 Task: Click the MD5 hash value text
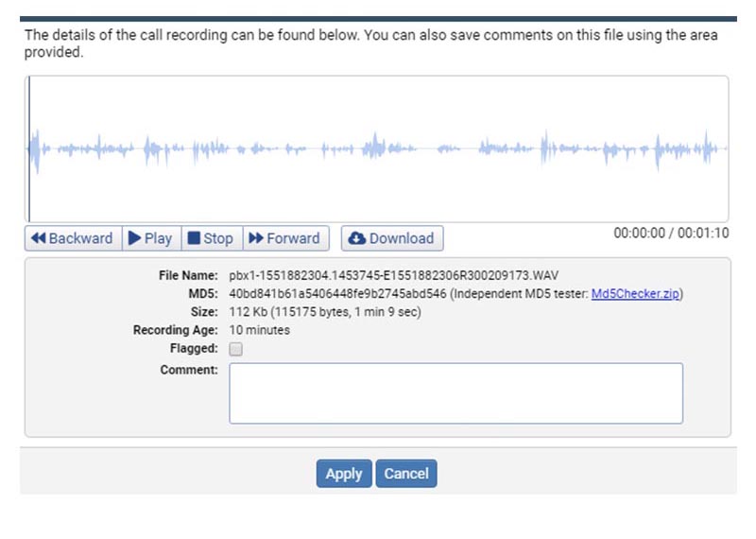click(x=337, y=293)
